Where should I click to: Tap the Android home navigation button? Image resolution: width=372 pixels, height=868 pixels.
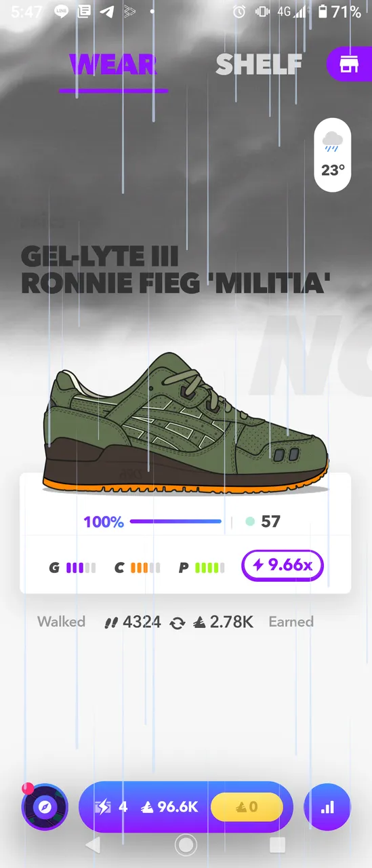coord(186,845)
